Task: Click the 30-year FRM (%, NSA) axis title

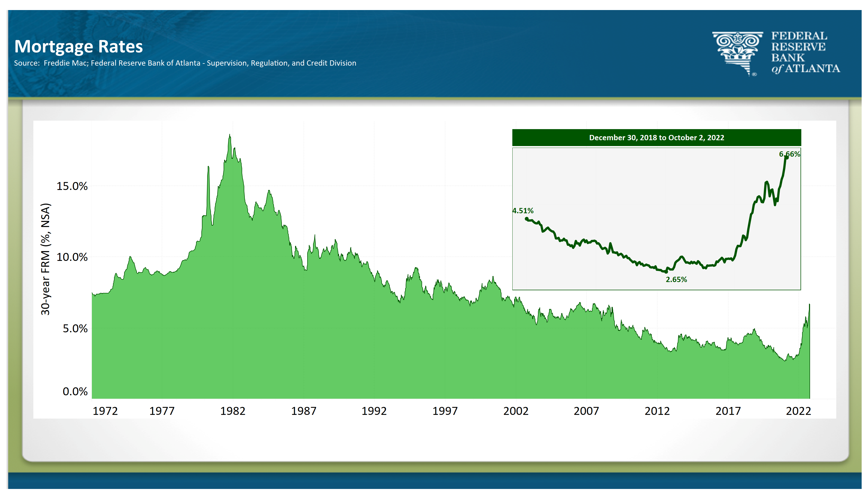Action: point(46,259)
